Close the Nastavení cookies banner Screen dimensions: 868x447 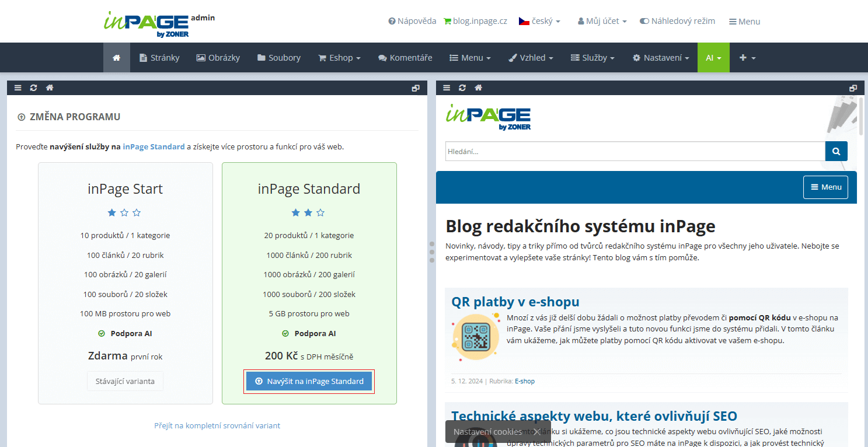click(536, 432)
